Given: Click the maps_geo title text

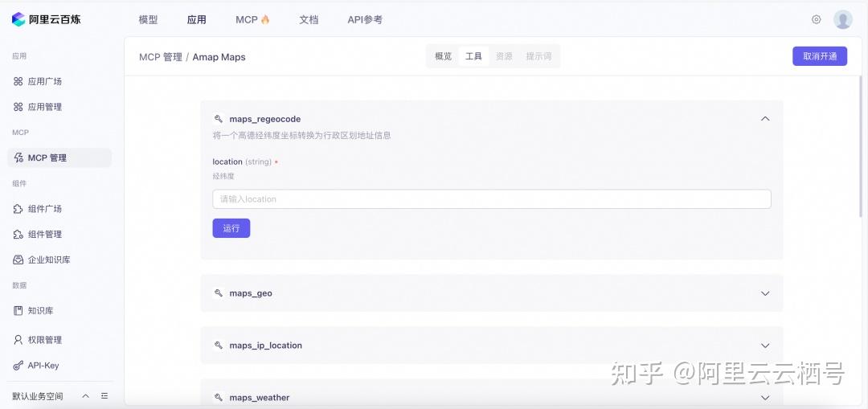Looking at the screenshot, I should pyautogui.click(x=251, y=293).
